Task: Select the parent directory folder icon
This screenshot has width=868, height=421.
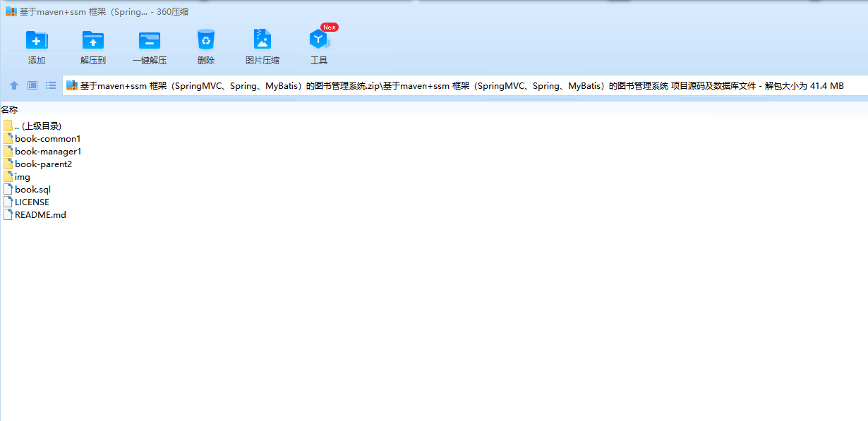Action: pyautogui.click(x=8, y=126)
